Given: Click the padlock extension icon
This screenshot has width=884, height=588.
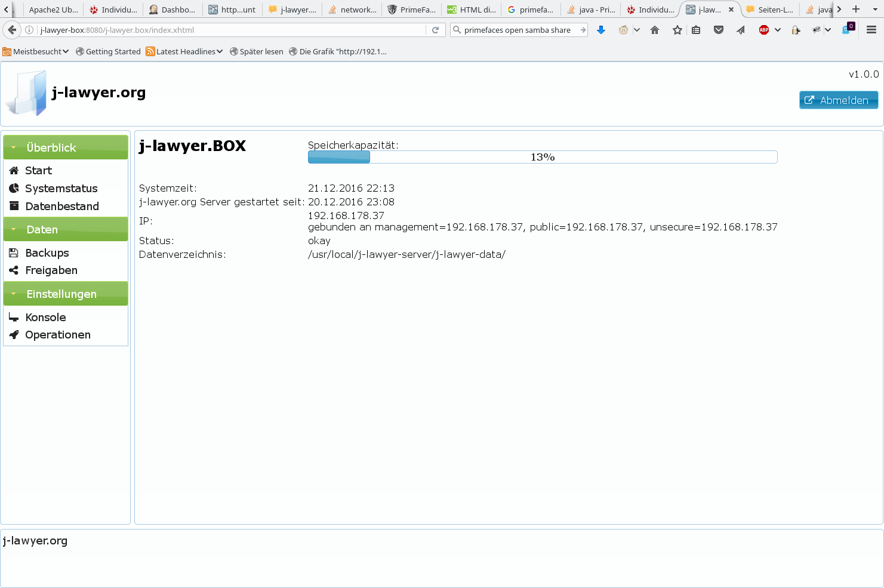Looking at the screenshot, I should [796, 30].
